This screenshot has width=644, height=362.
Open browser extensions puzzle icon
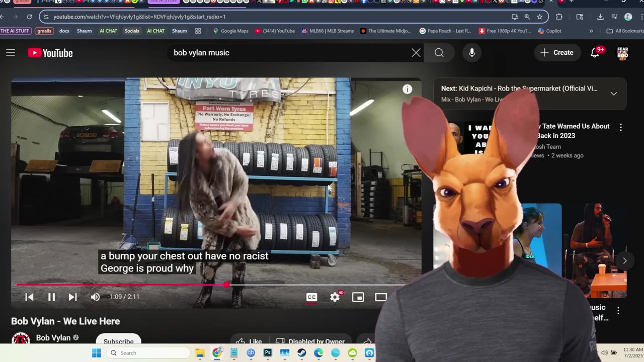point(559,17)
